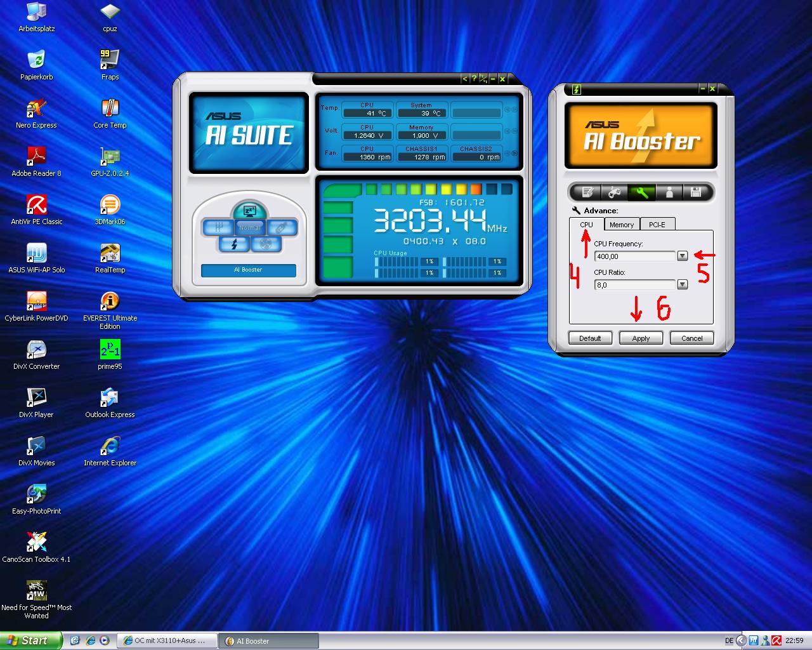Switch to the CPU tab
Screen dimensions: 812x650
[586, 225]
